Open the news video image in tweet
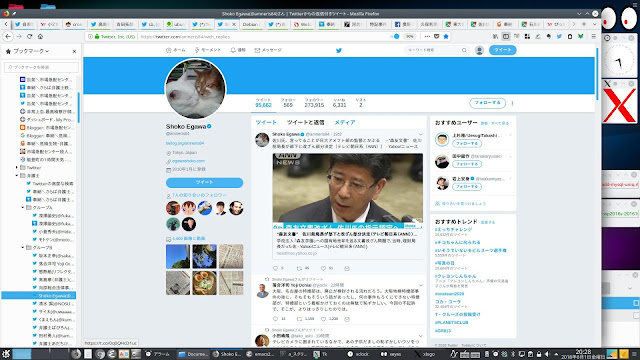The image size is (640, 360). pos(348,191)
